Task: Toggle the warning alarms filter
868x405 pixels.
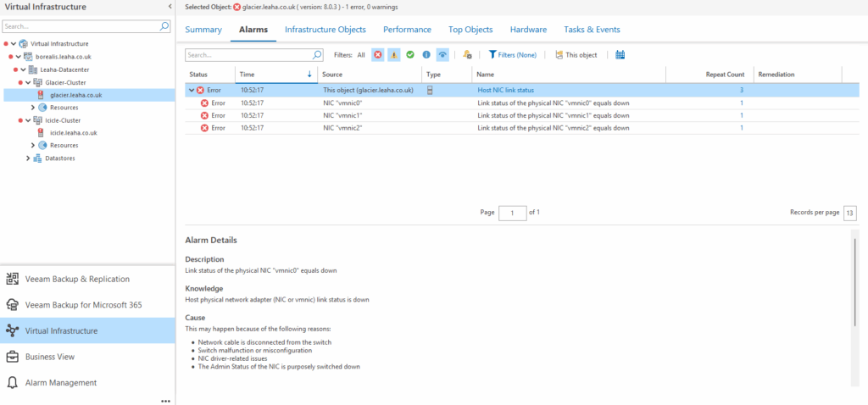Action: (x=393, y=55)
